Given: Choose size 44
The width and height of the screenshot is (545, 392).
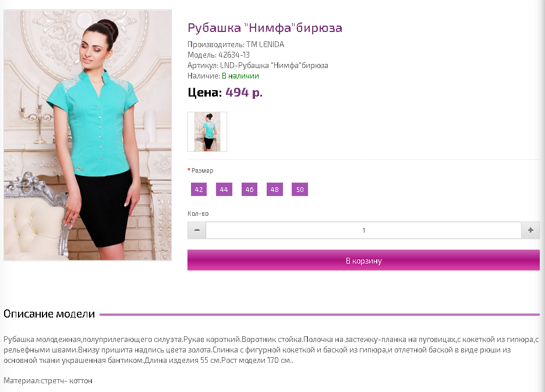Looking at the screenshot, I should [224, 190].
